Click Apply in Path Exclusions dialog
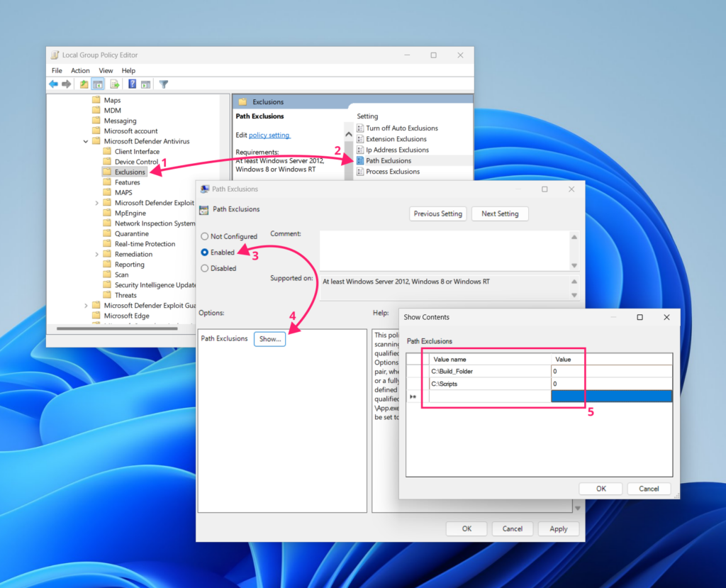 tap(559, 528)
